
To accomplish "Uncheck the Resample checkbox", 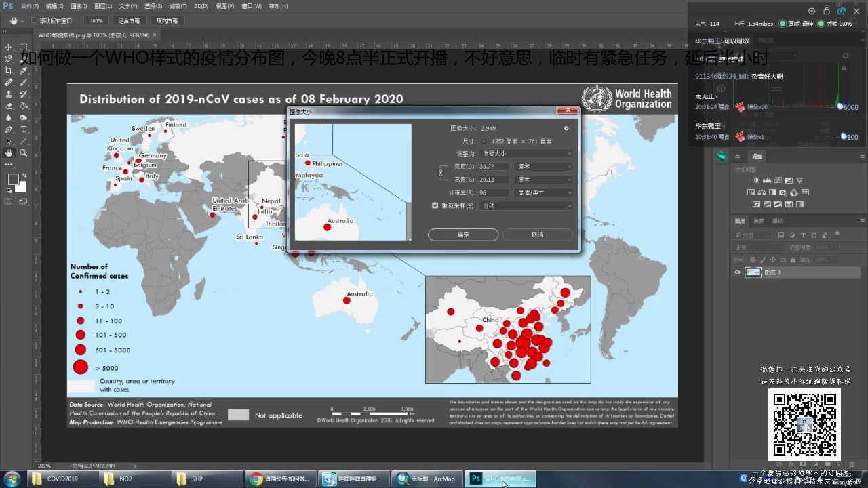I will (x=435, y=205).
